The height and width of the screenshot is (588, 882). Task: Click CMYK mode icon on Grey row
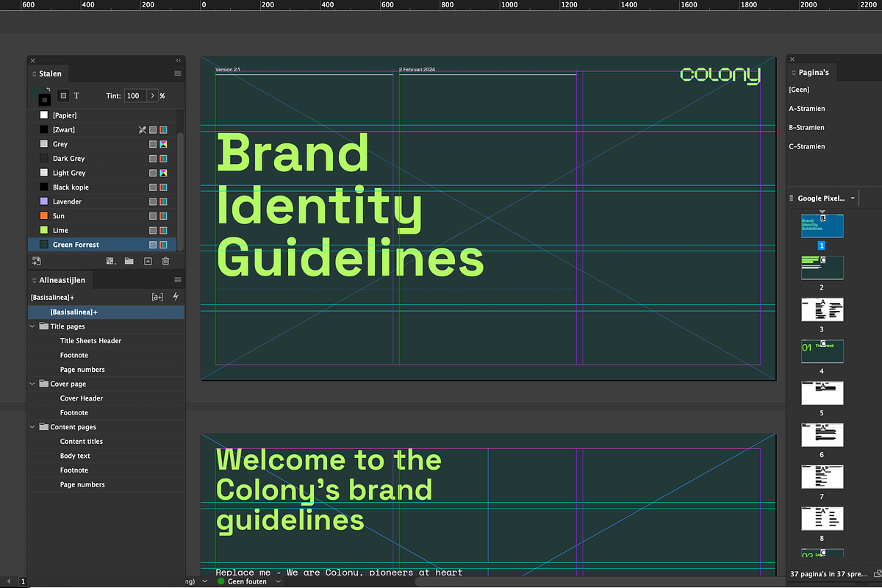[163, 144]
